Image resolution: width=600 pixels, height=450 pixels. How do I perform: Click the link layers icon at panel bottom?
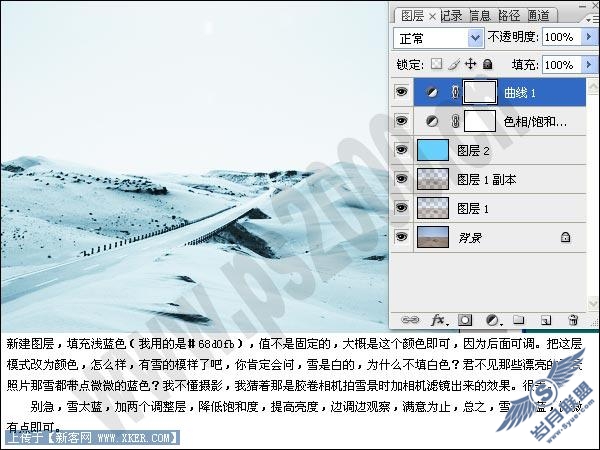pos(409,320)
